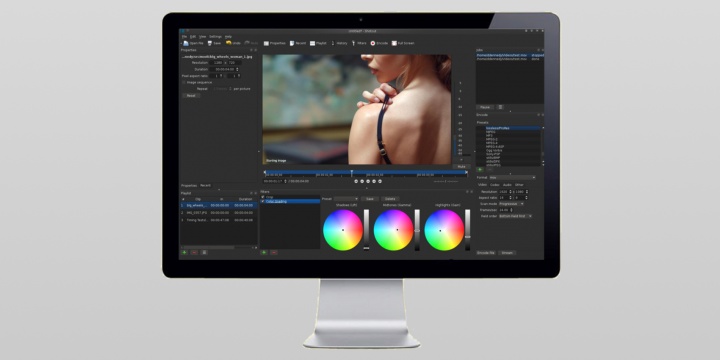Click the play button under the preview
The image size is (720, 360).
click(368, 181)
